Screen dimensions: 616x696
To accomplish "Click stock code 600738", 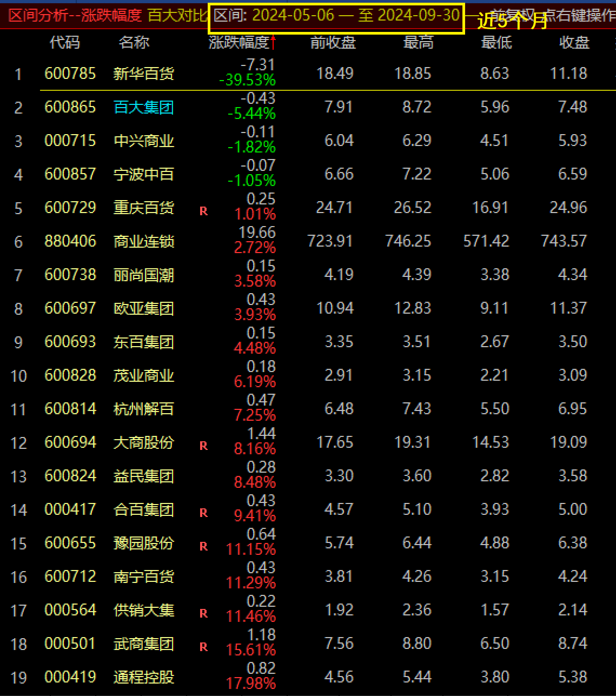I will click(70, 275).
